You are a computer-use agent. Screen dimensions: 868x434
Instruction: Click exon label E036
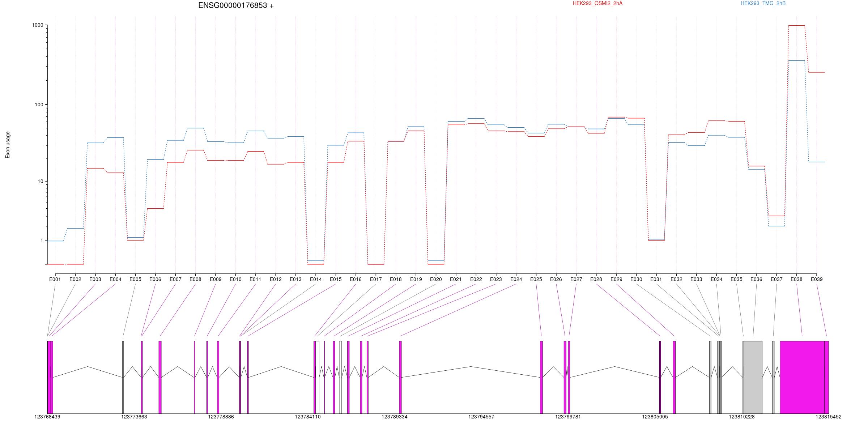(x=756, y=279)
